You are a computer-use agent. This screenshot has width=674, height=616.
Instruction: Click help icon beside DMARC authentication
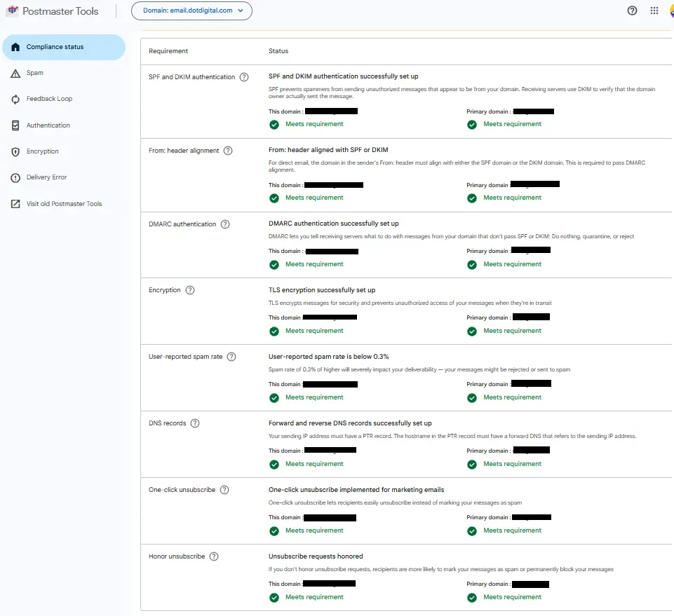pyautogui.click(x=225, y=224)
